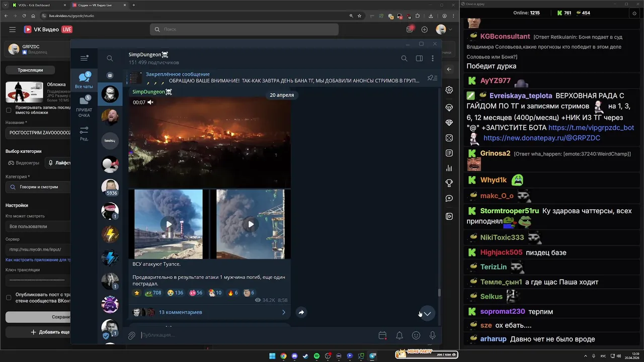Click the publication text field

tap(257, 335)
